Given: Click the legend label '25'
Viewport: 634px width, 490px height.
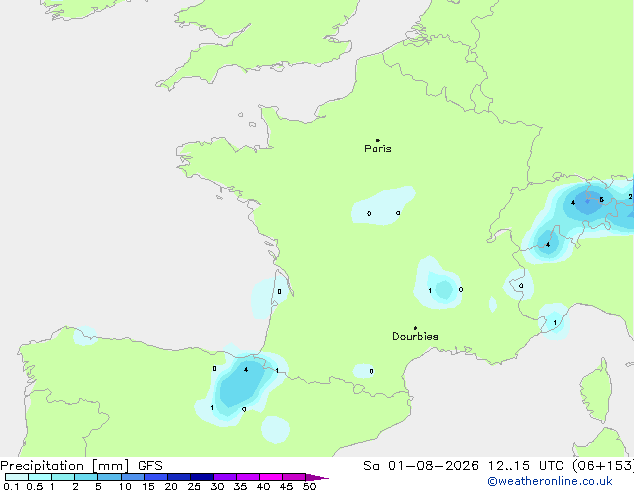Looking at the screenshot, I should pyautogui.click(x=194, y=486).
